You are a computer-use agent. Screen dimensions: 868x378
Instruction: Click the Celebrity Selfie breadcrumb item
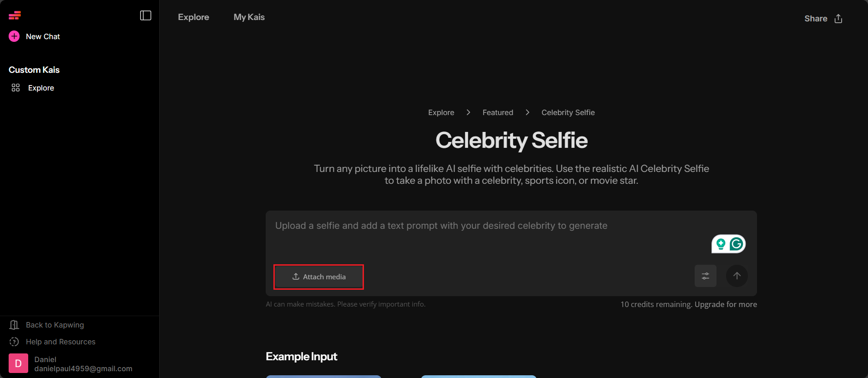(568, 112)
